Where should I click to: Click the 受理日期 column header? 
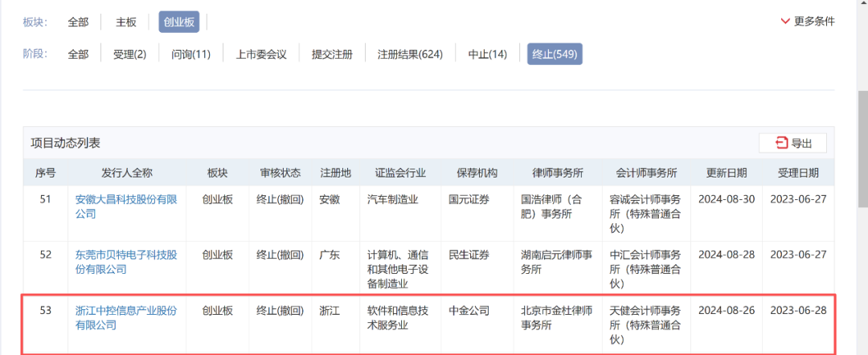tap(798, 173)
